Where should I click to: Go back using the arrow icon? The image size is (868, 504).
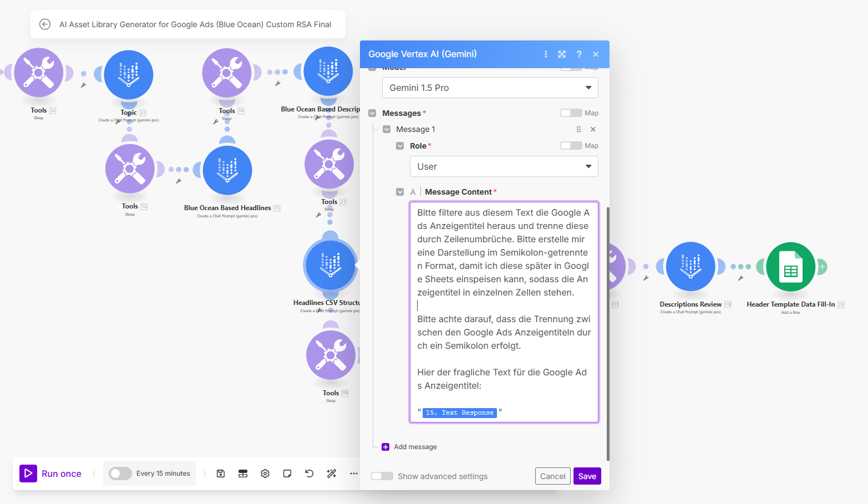[45, 24]
